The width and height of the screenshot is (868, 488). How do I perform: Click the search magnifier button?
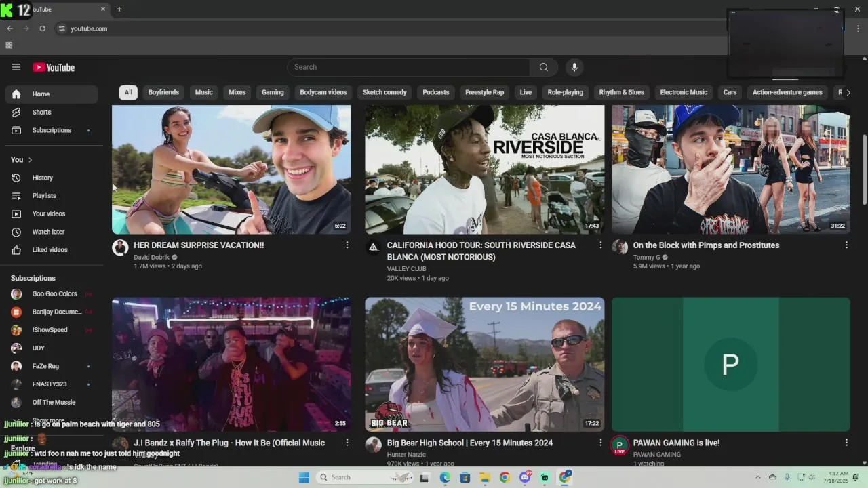(543, 67)
